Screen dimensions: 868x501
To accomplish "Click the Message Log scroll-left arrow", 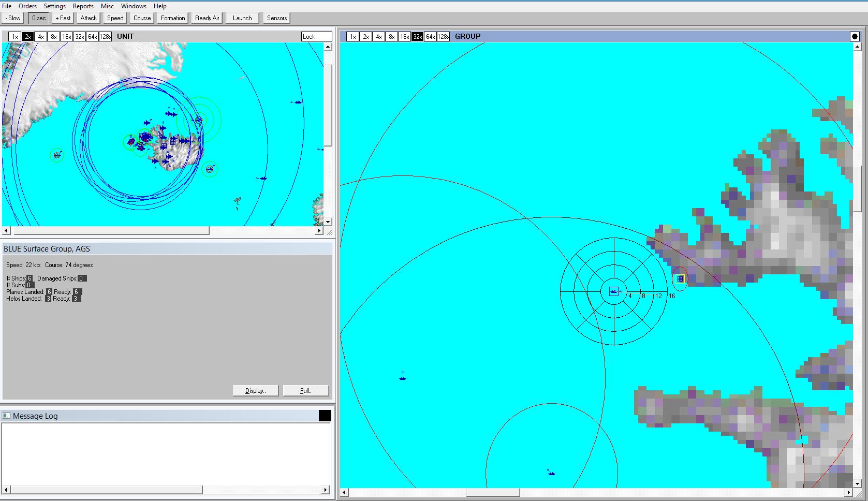I will (6, 490).
